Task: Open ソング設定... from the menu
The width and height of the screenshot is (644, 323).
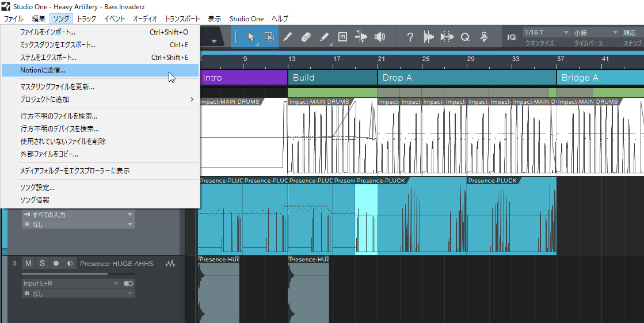Action: pos(100,187)
